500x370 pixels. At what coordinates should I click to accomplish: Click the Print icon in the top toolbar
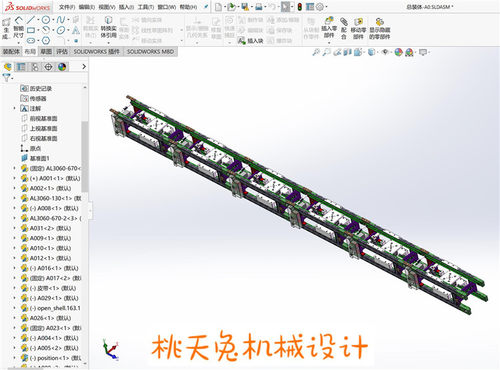coord(259,7)
